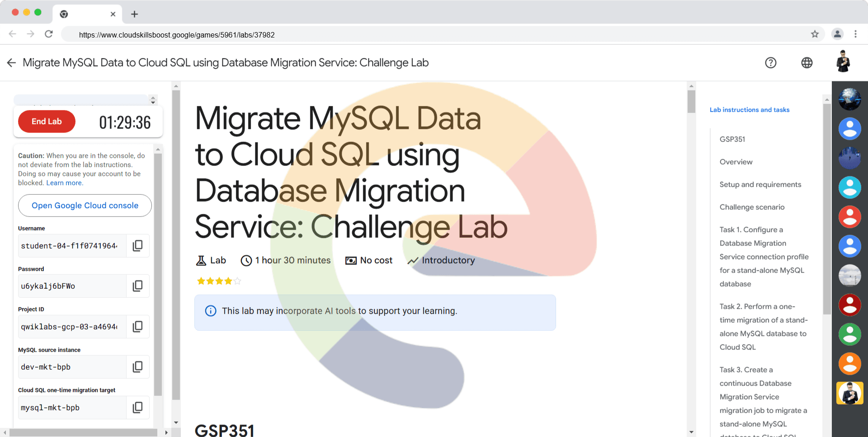Copy the Password value

137,286
